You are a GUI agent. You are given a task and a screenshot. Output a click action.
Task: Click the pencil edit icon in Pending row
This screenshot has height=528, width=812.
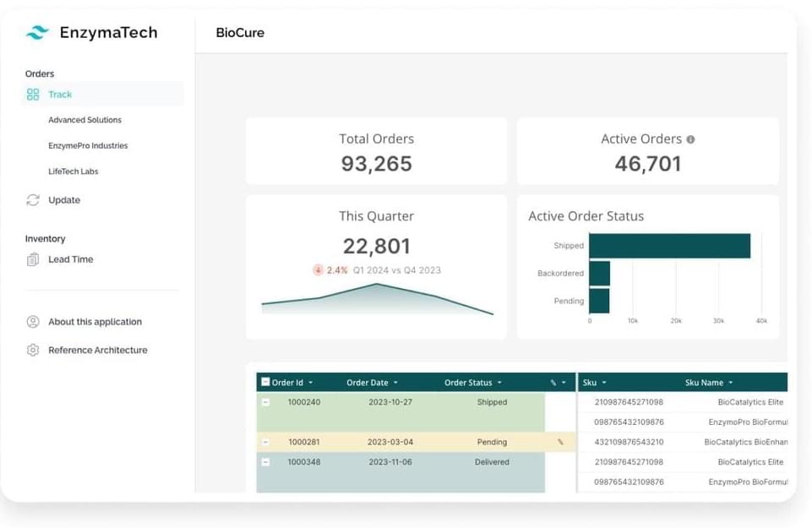click(x=560, y=442)
